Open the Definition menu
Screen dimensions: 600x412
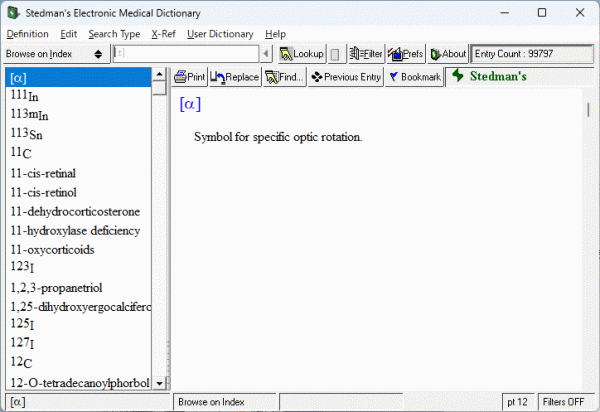(28, 34)
